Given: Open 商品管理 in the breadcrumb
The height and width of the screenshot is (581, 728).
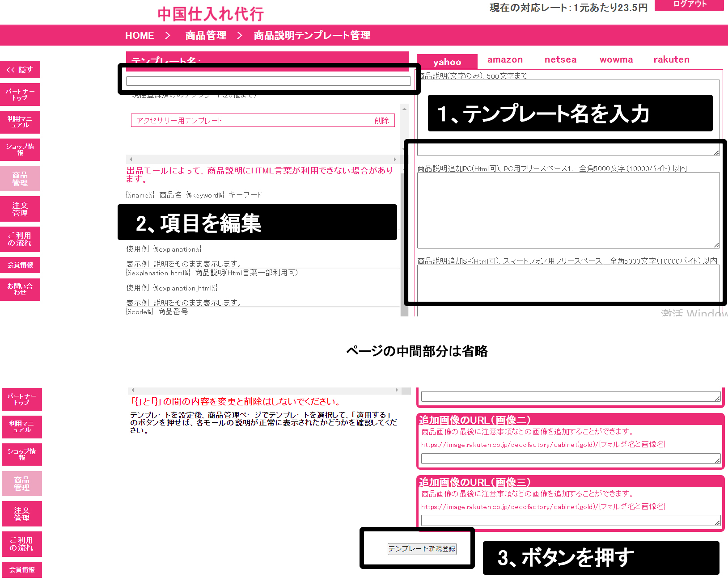Looking at the screenshot, I should (x=206, y=35).
